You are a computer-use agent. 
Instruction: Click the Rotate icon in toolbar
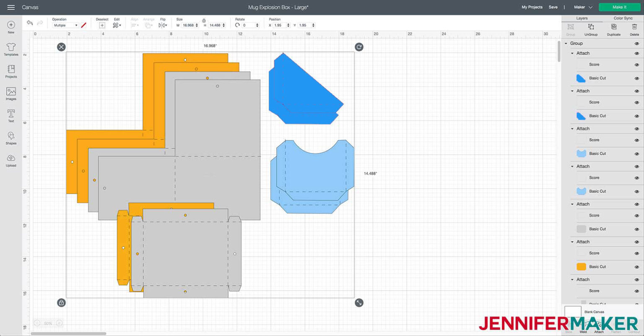tap(238, 25)
